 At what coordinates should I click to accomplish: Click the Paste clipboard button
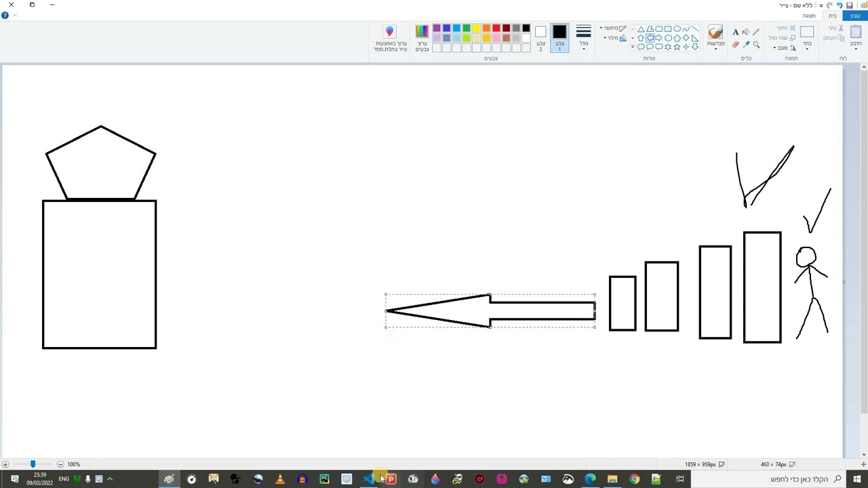(856, 31)
